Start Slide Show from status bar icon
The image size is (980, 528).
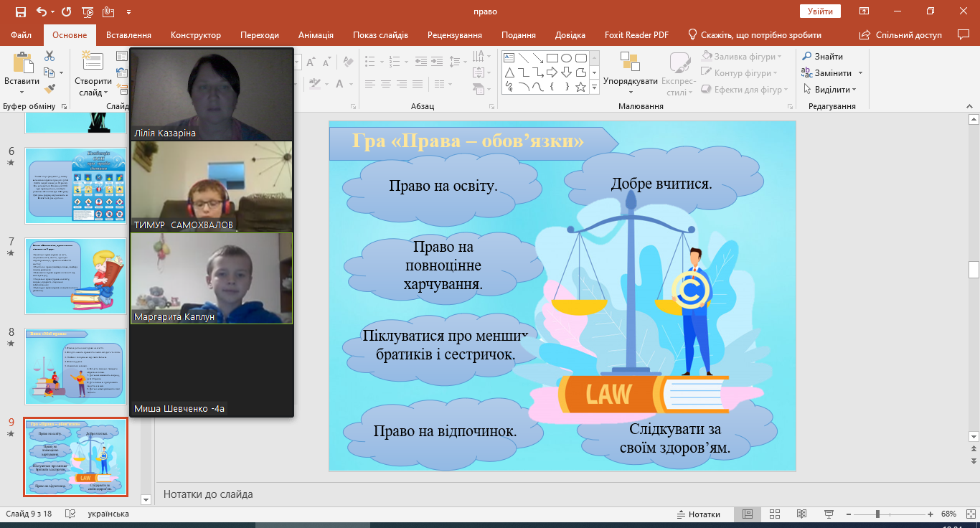coord(829,514)
